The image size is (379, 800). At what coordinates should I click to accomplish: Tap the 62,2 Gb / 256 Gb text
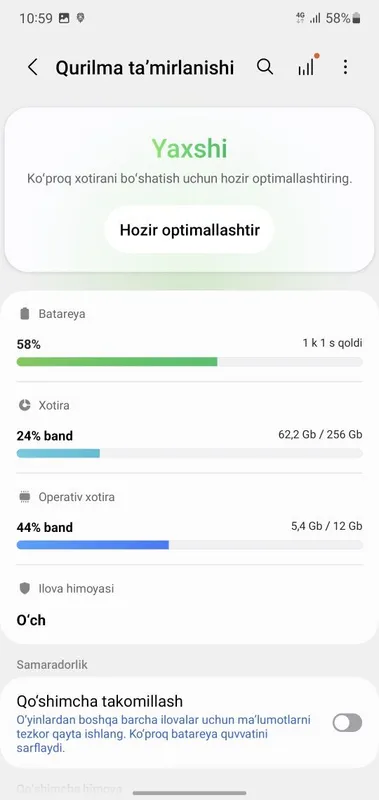coord(320,434)
